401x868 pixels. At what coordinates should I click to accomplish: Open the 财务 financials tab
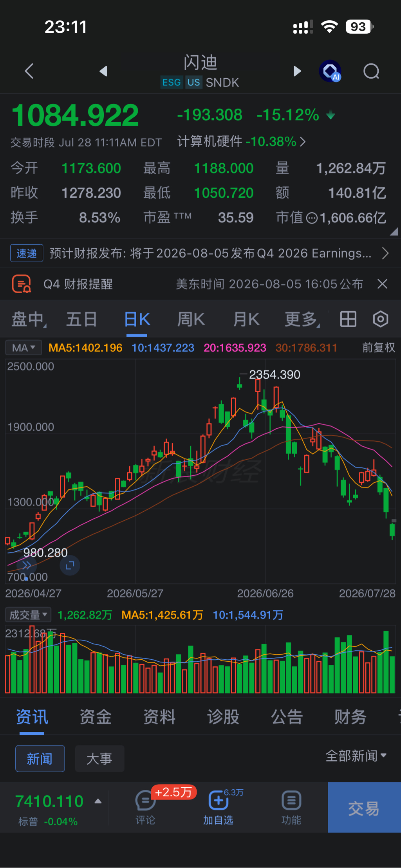(350, 717)
